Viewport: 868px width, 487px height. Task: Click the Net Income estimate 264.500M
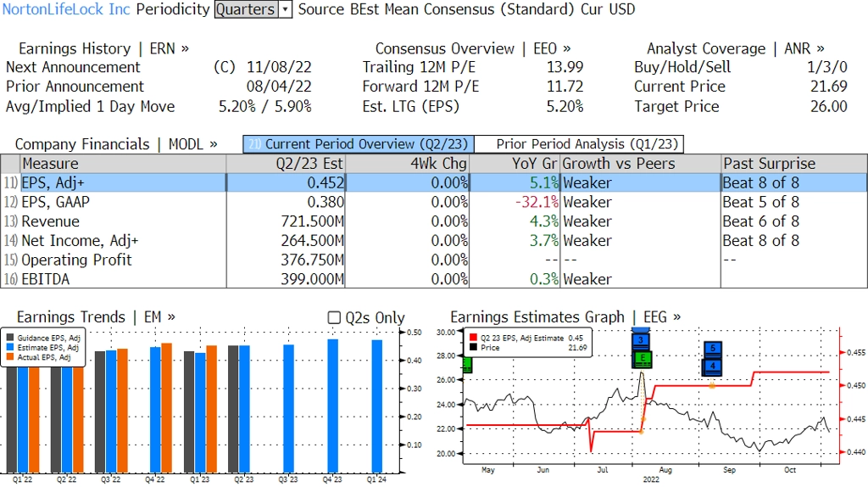pyautogui.click(x=312, y=241)
